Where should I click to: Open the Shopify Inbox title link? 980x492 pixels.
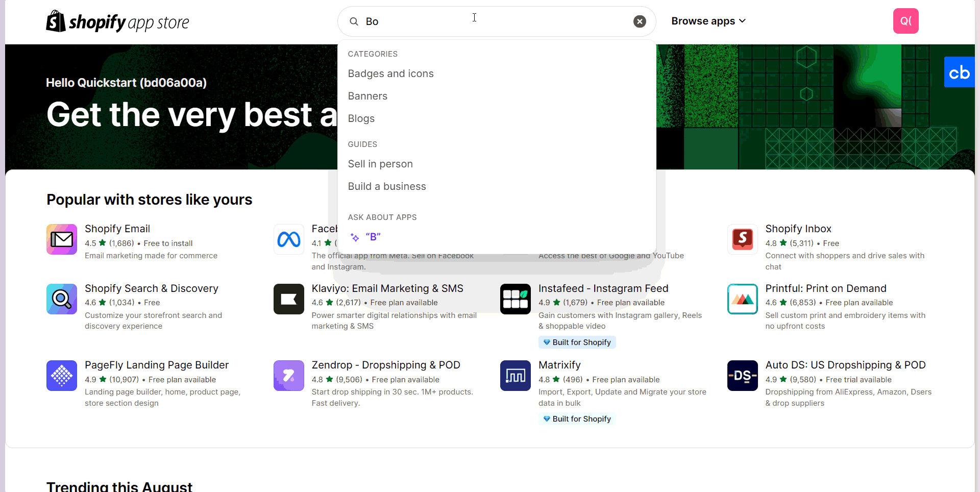798,229
